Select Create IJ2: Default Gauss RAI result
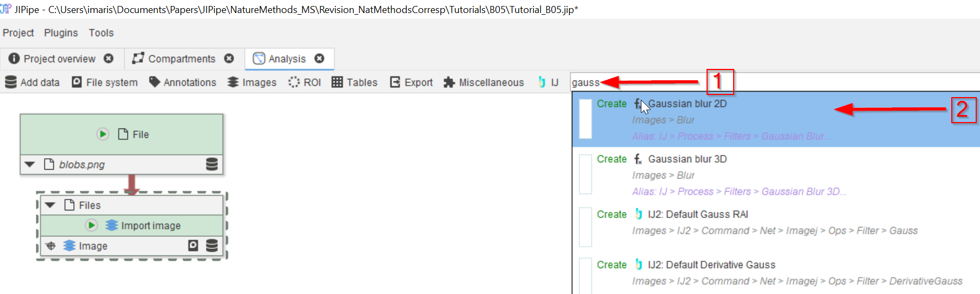 click(697, 214)
